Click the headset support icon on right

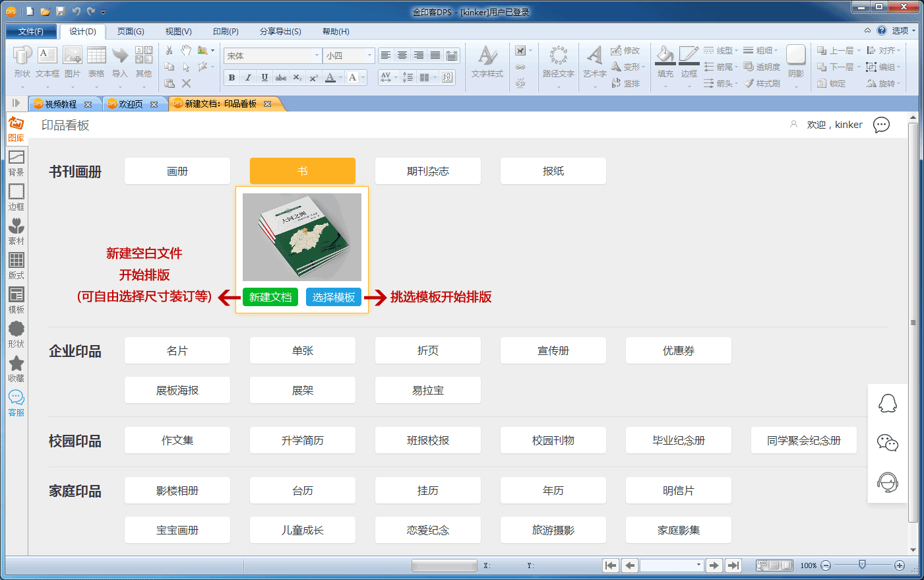tap(888, 482)
